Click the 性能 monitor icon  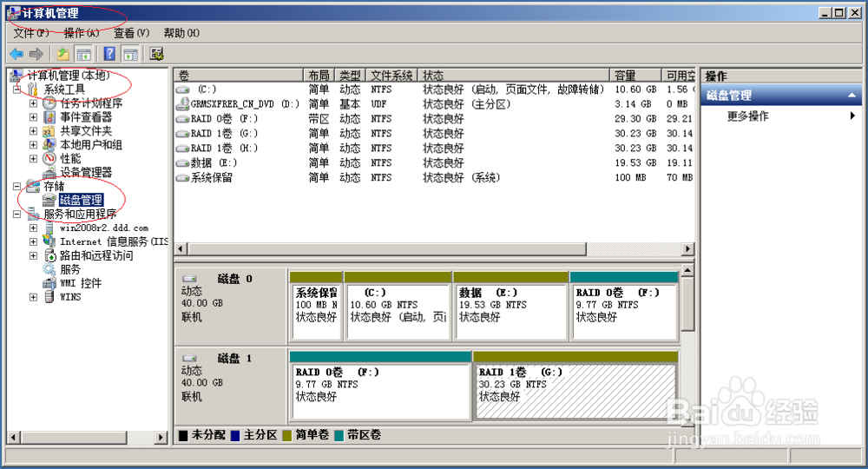pos(49,158)
